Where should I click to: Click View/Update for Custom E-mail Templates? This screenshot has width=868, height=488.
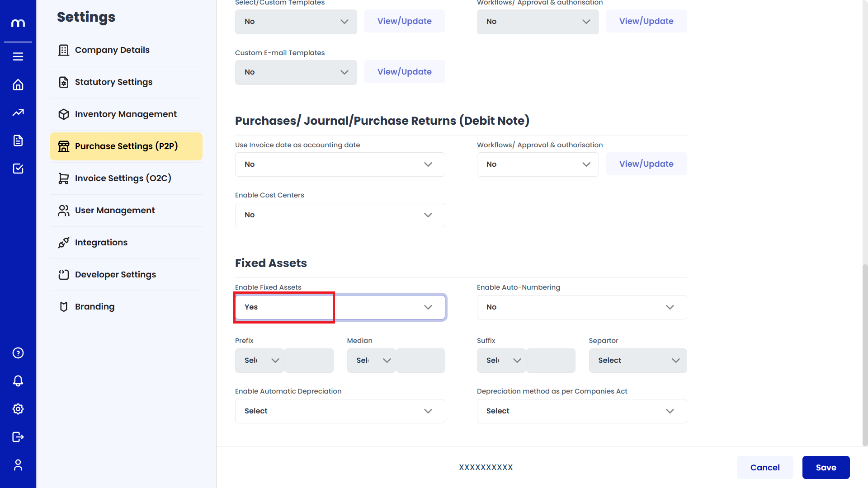tap(404, 72)
